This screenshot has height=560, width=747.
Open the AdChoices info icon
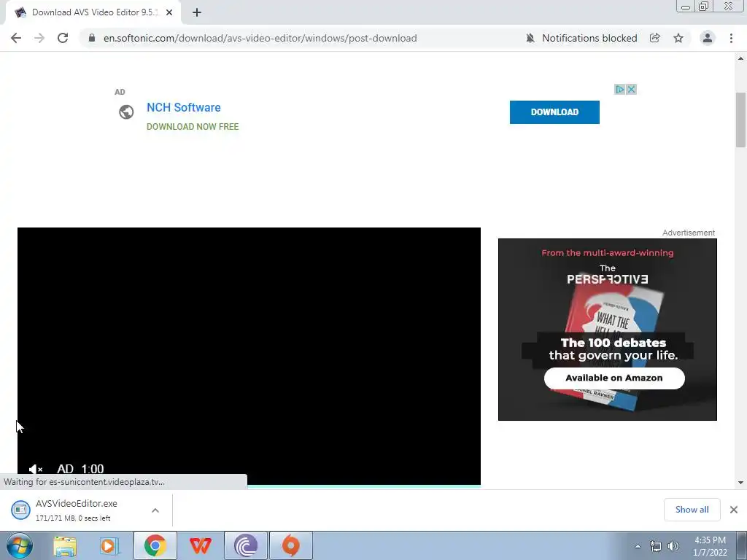(619, 89)
